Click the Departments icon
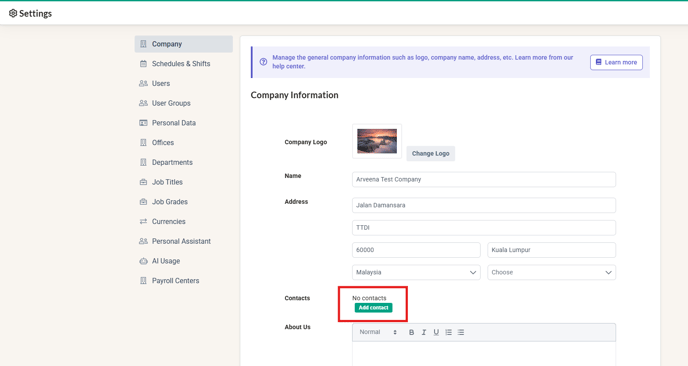Image resolution: width=688 pixels, height=366 pixels. tap(143, 162)
